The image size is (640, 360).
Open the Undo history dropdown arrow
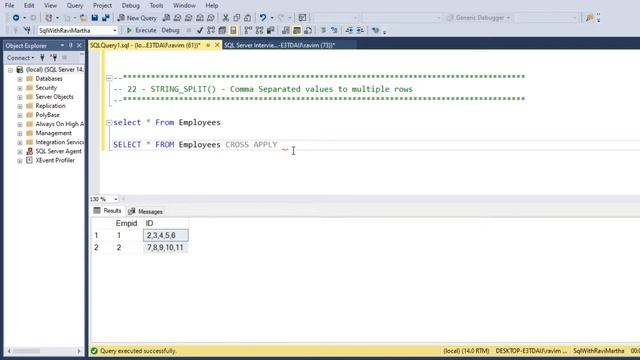272,18
